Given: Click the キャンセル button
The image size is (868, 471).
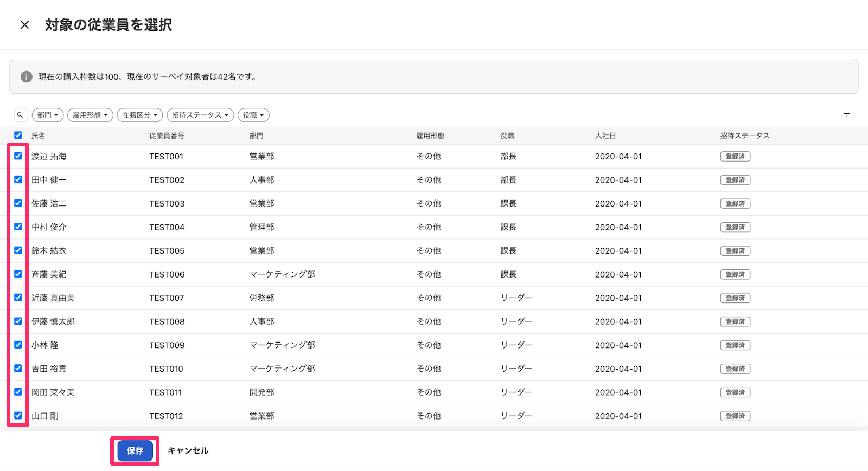Looking at the screenshot, I should [188, 451].
